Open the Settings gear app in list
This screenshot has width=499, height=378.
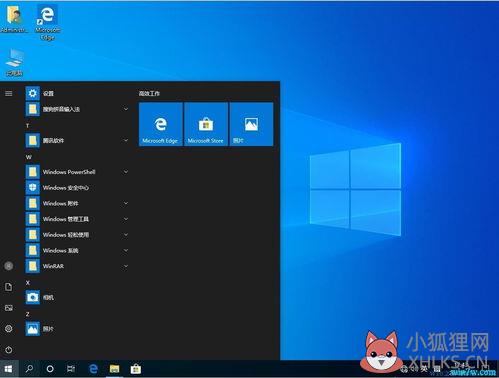(x=33, y=93)
